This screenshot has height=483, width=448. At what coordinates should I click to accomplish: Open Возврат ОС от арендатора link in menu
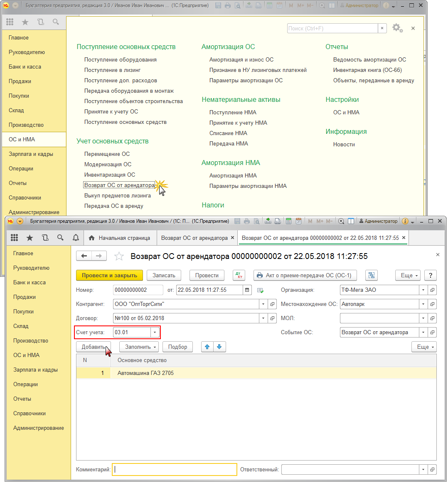point(119,185)
